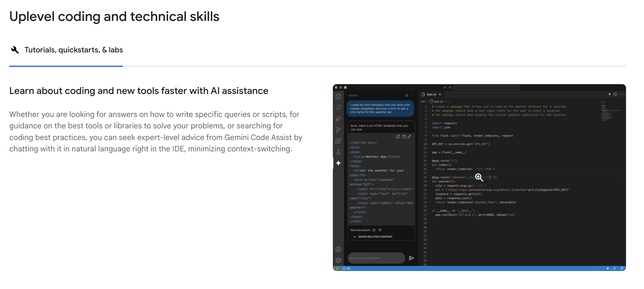This screenshot has height=289, width=644.
Task: Open the Explorer files icon in sidebar
Action: click(x=338, y=96)
